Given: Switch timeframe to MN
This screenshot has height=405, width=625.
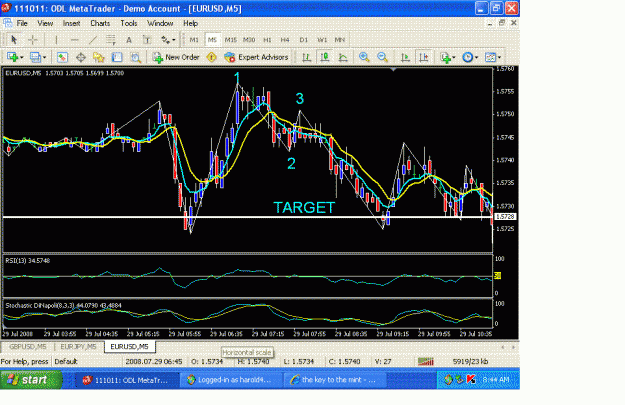Looking at the screenshot, I should coord(340,40).
